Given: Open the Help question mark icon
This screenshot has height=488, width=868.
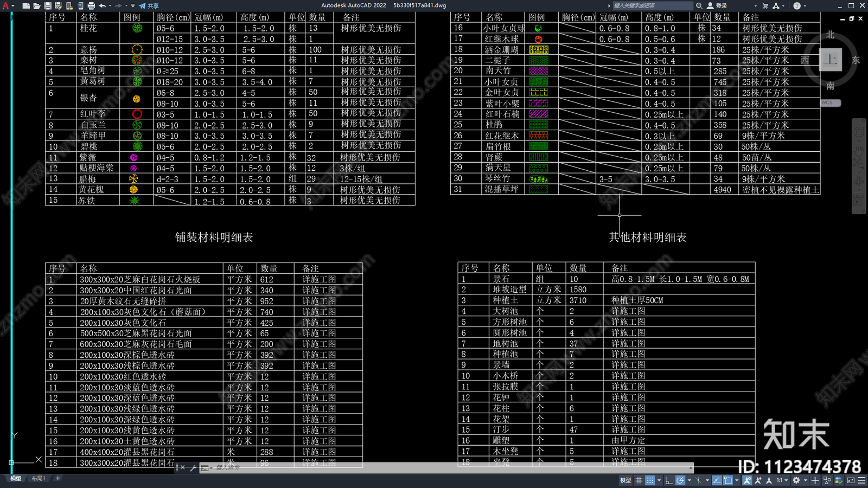Looking at the screenshot, I should tap(797, 5).
